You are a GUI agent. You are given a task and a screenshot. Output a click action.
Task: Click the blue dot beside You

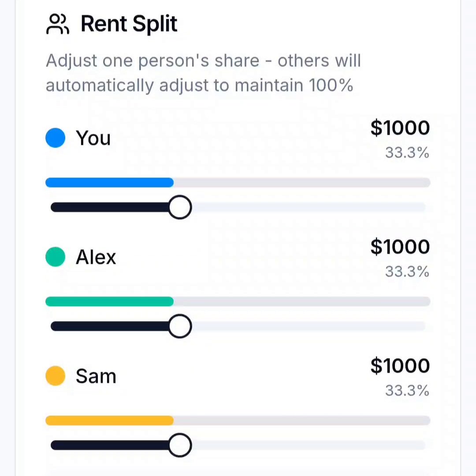point(55,138)
